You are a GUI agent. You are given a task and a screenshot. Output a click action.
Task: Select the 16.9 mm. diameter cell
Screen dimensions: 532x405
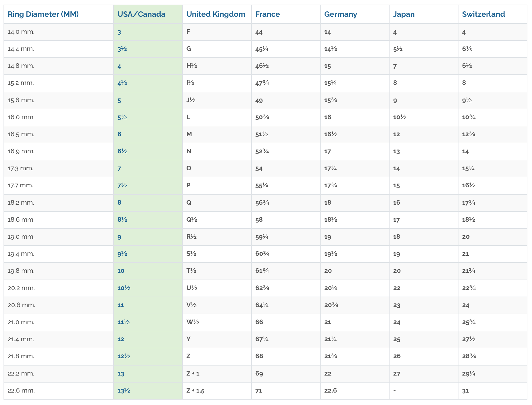pyautogui.click(x=59, y=151)
